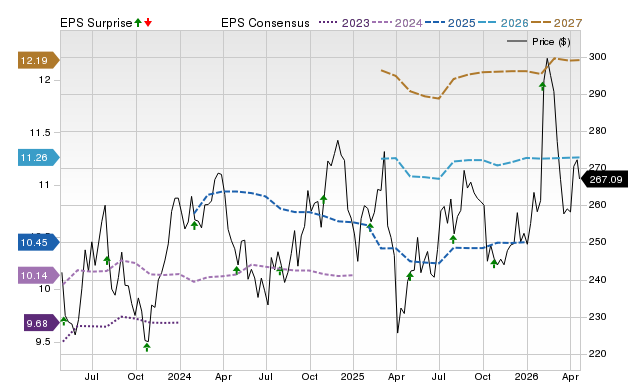Click the EPS Consensus heading
The height and width of the screenshot is (382, 640).
pyautogui.click(x=265, y=23)
